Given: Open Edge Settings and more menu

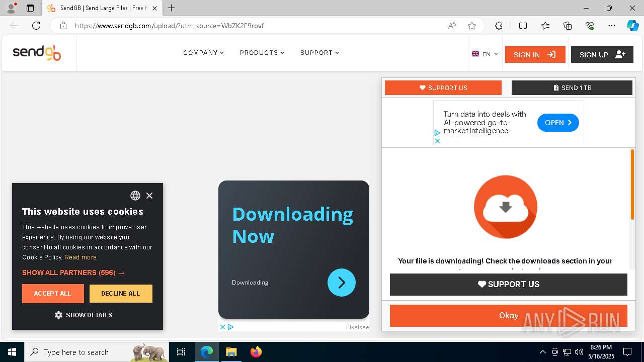Looking at the screenshot, I should coord(612,26).
